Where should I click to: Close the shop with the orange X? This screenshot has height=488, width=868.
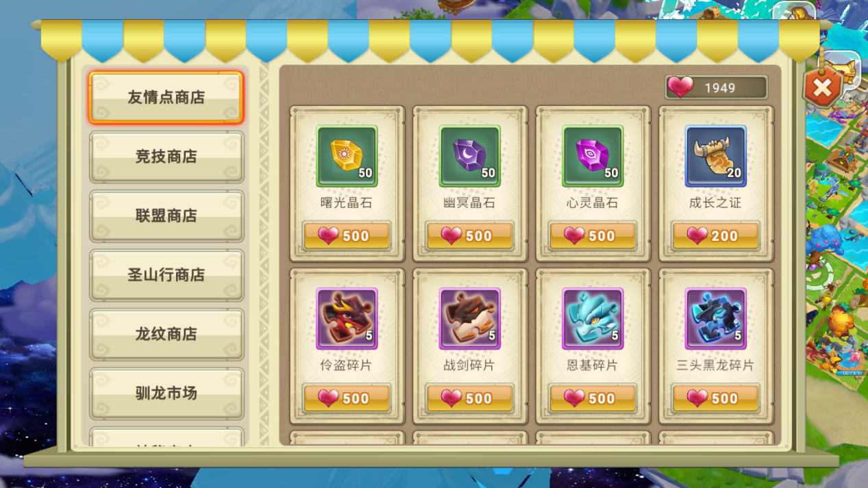(822, 87)
